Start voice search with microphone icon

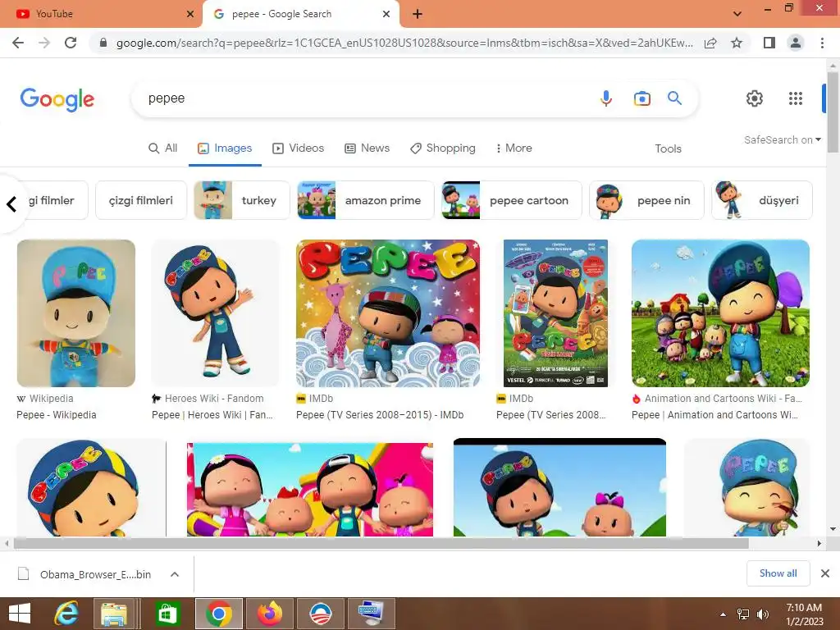click(606, 98)
